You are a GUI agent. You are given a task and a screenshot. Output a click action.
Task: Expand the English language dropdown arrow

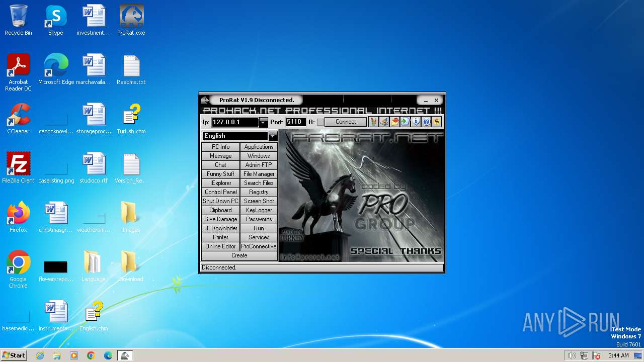tap(273, 136)
